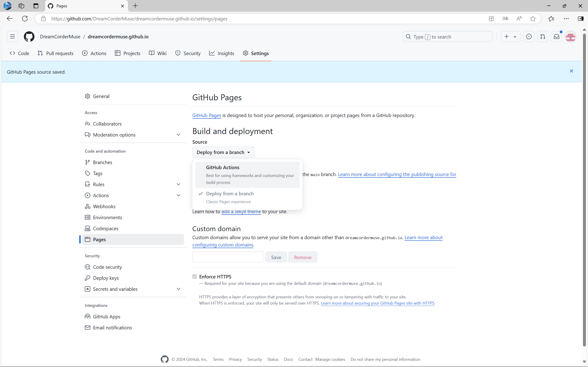
Task: Toggle the Enforce HTTPS checkbox
Action: click(194, 277)
